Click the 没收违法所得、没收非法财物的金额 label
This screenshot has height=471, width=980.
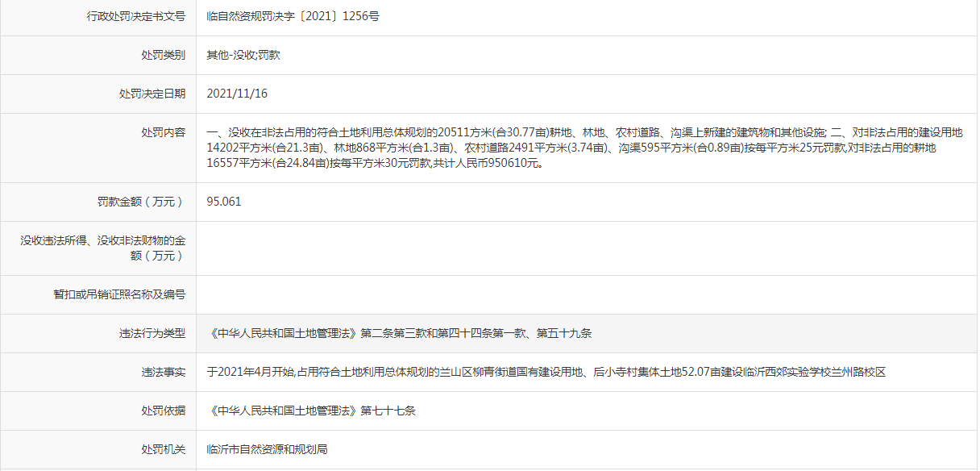[102, 248]
